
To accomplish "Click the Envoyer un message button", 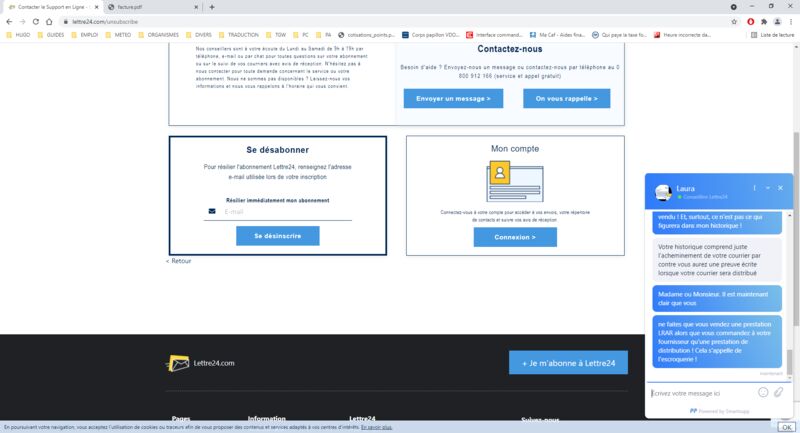I will pyautogui.click(x=453, y=98).
